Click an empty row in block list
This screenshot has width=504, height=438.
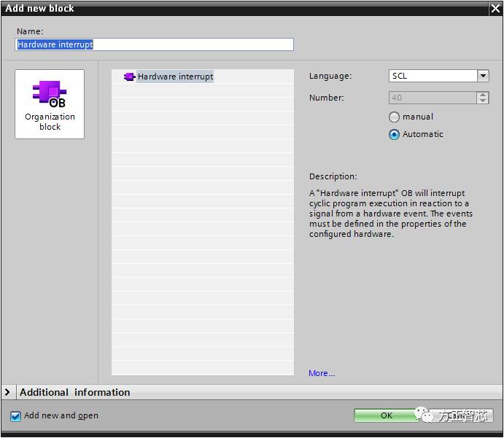(203, 219)
